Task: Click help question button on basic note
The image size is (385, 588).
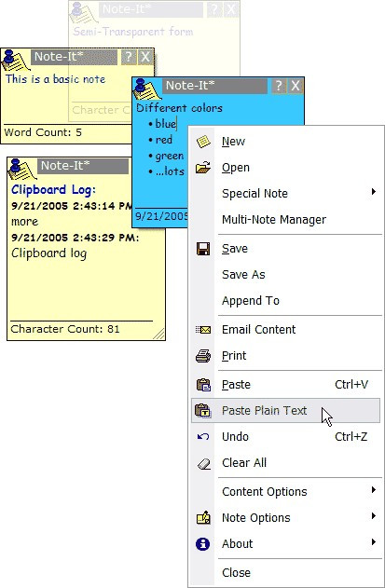Action: [129, 57]
